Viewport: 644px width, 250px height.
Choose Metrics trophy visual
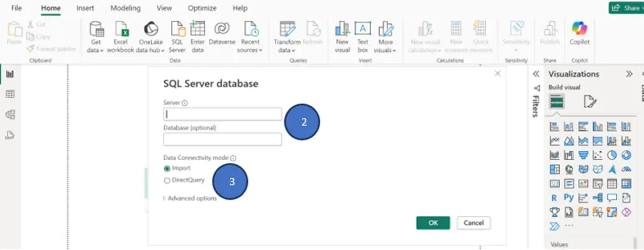555,212
